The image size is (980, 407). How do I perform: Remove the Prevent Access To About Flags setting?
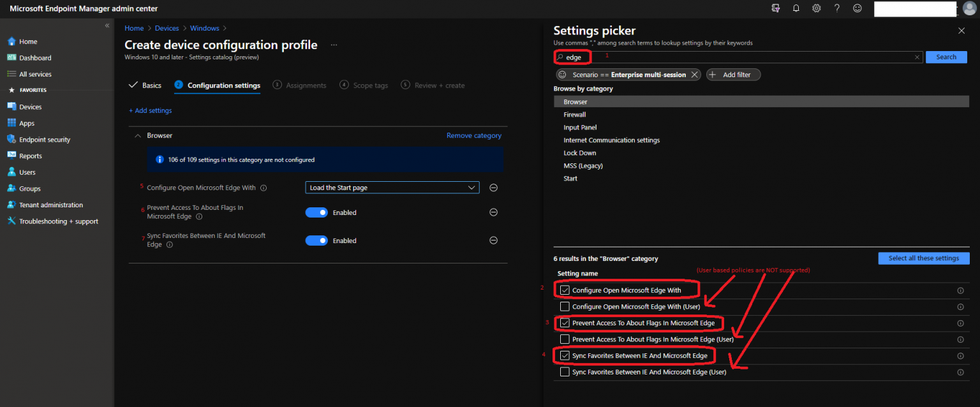coord(493,212)
